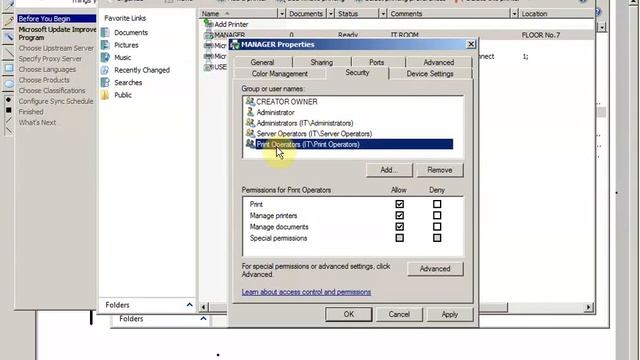The image size is (640, 360).
Task: Choose the round dot pen tip
Action: 8,100
